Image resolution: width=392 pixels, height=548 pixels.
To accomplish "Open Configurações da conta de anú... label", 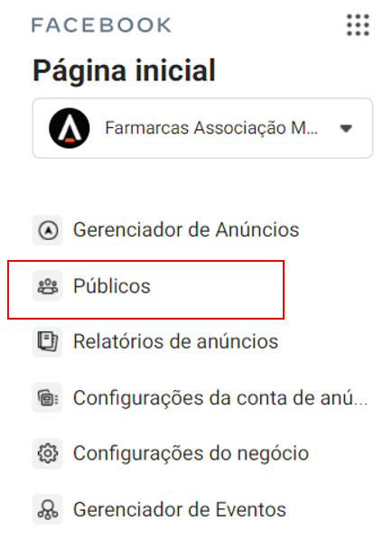I will tap(220, 398).
